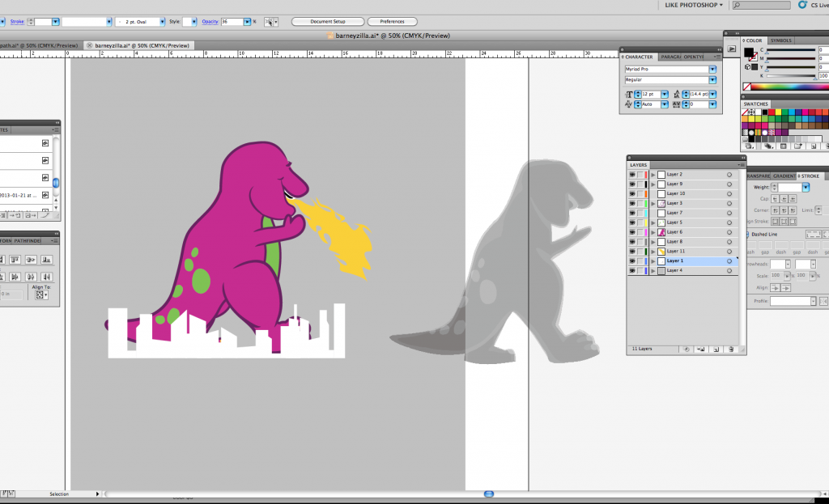Click the collapsed panel play-button icon
This screenshot has width=829, height=504.
(x=732, y=49)
